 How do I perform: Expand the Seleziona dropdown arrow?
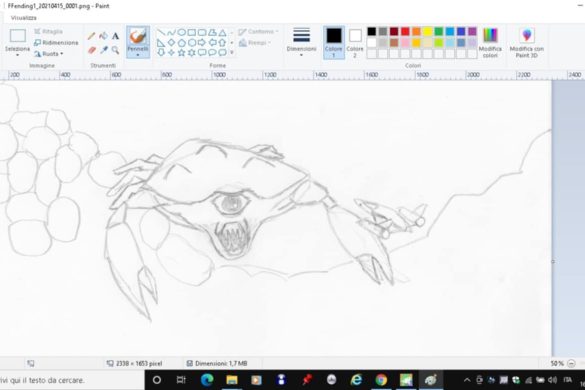(17, 55)
